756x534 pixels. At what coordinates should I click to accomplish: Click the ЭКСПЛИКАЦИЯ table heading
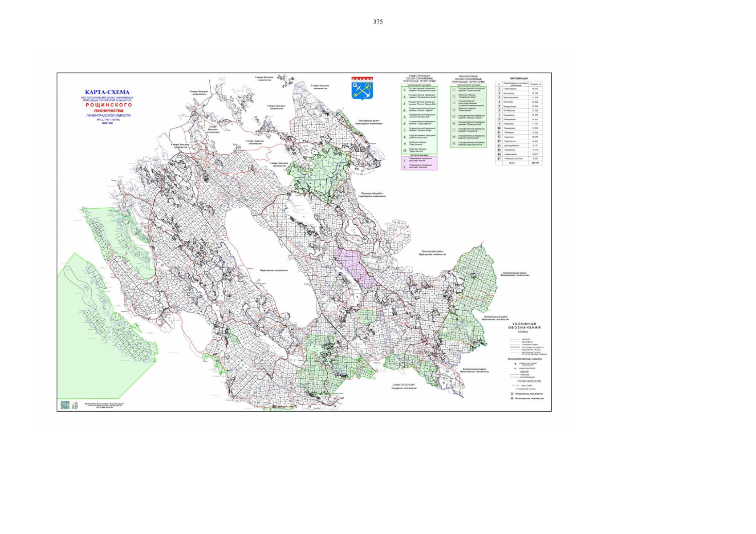pos(519,78)
